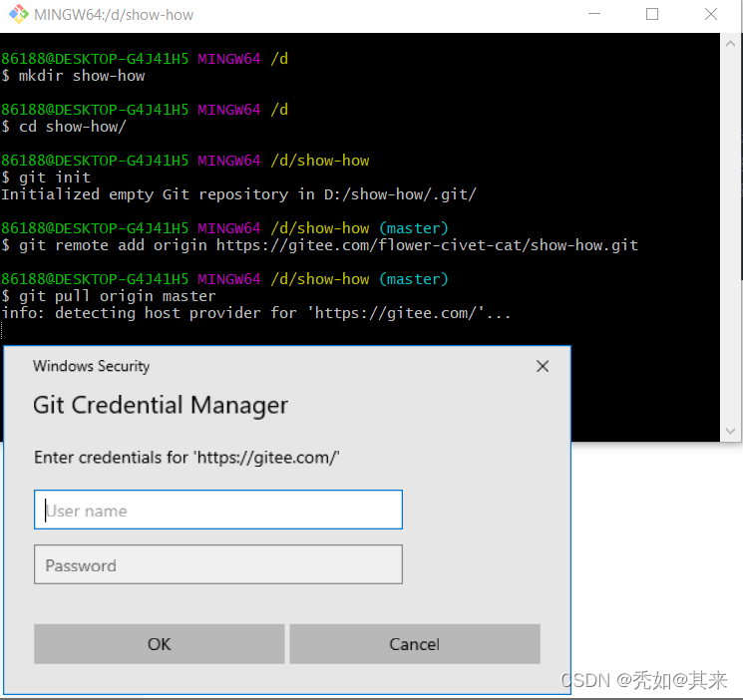The width and height of the screenshot is (743, 700).
Task: Click the MINGW64:/d/show-how window title
Action: 114,15
